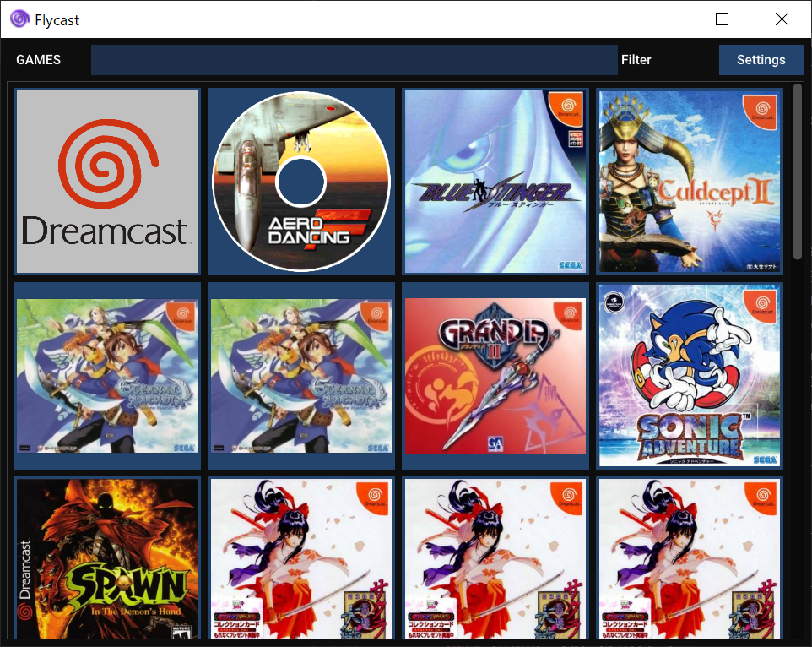Open the Eternal Arcadia cover beside Grandia II
The width and height of the screenshot is (812, 647).
301,376
